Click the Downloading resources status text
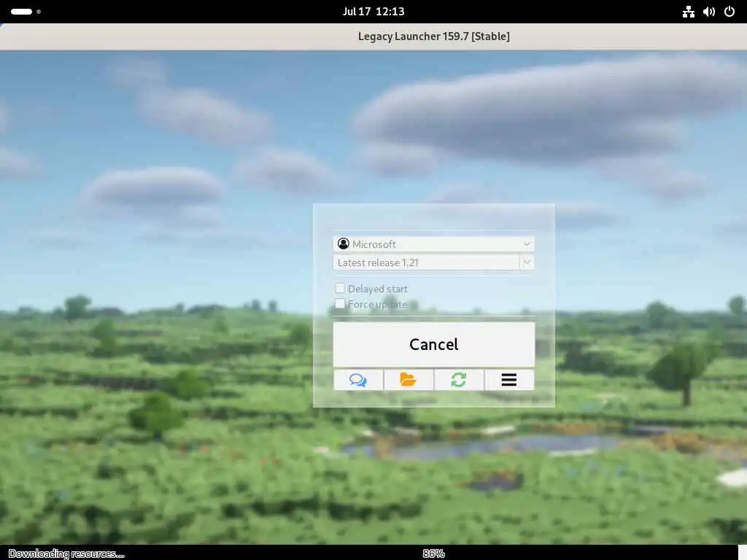The image size is (747, 560). 66,553
